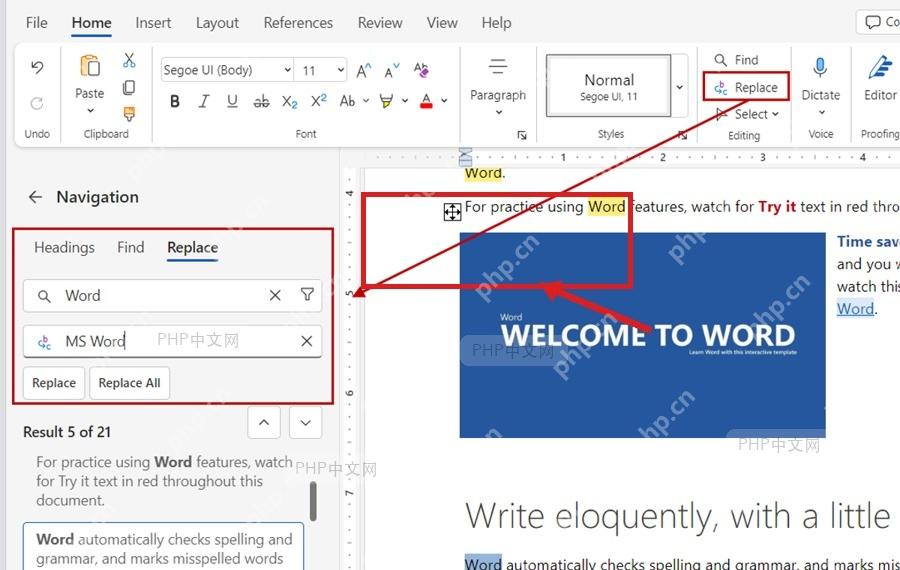The image size is (900, 570).
Task: Decrease font size with shrink icon
Action: pos(392,71)
